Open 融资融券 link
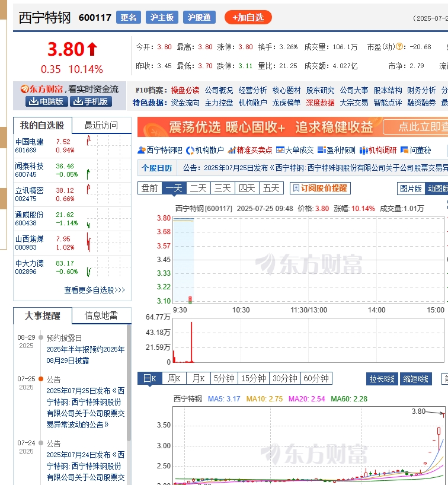Image resolution: width=448 pixels, height=485 pixels. click(421, 103)
